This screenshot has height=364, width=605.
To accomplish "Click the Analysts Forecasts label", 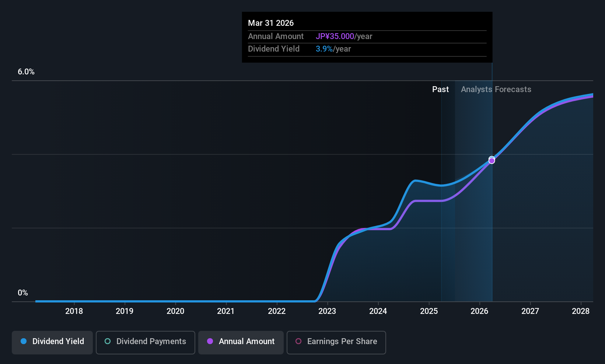I will [x=496, y=90].
